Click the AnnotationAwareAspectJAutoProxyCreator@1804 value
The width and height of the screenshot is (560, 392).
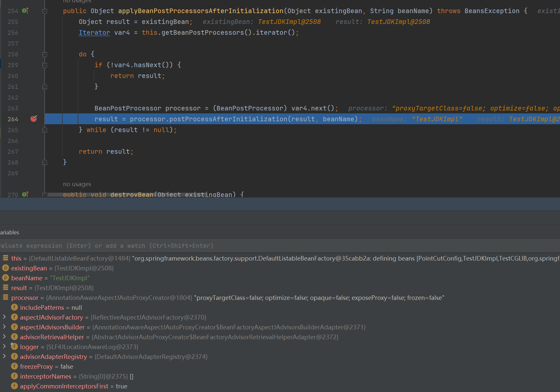pyautogui.click(x=119, y=298)
